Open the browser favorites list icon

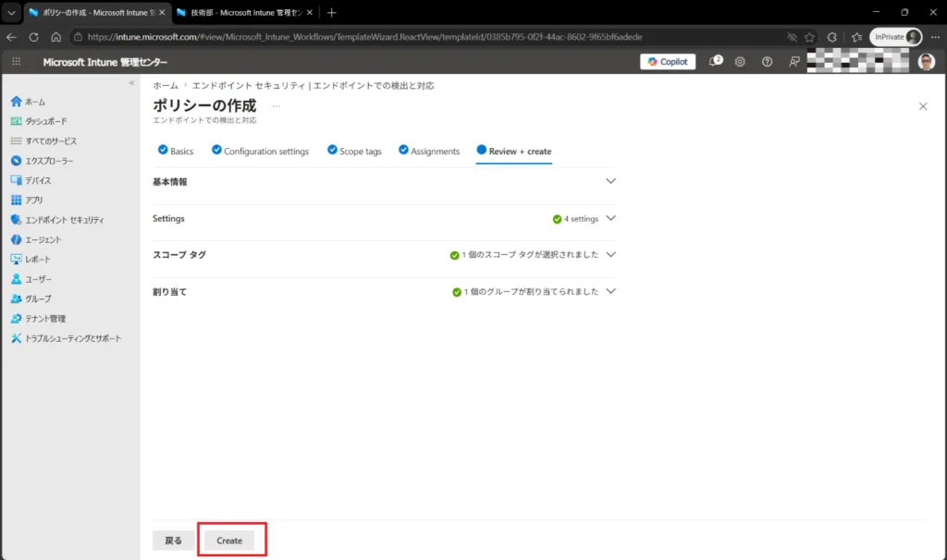[856, 37]
